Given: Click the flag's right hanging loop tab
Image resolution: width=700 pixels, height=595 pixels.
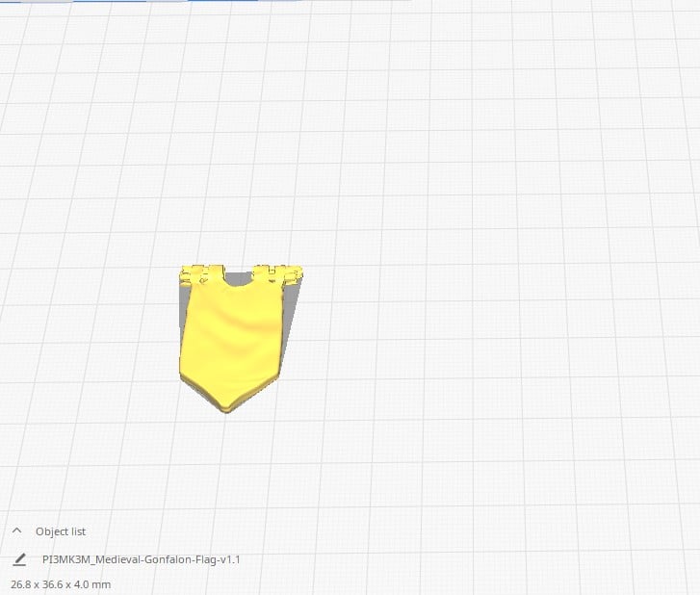Looking at the screenshot, I should [x=279, y=272].
